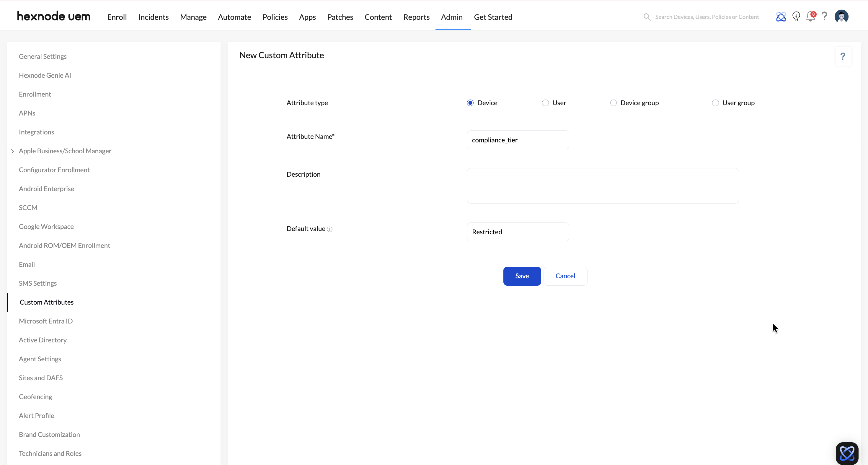Image resolution: width=868 pixels, height=465 pixels.
Task: Click the header help question mark icon
Action: click(824, 16)
